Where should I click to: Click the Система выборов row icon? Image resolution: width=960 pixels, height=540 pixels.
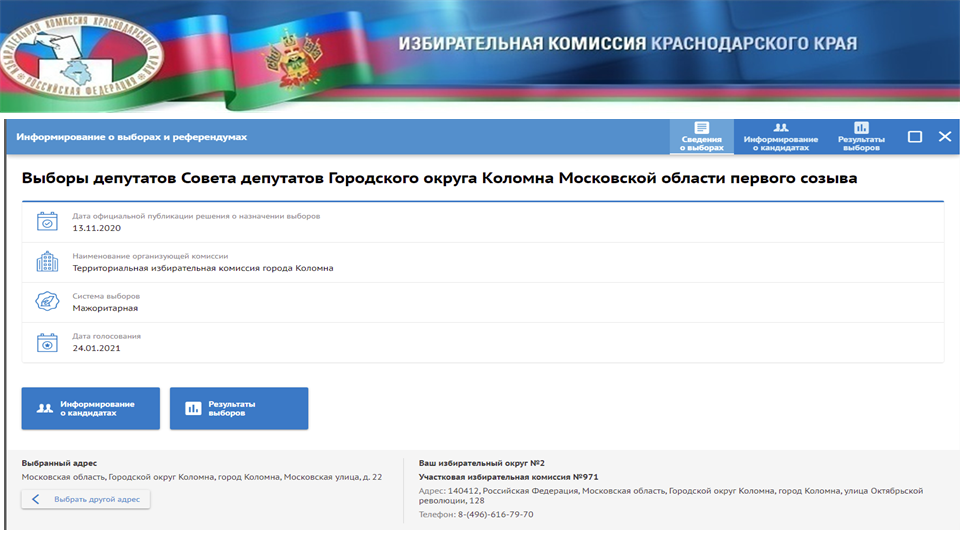pyautogui.click(x=47, y=302)
